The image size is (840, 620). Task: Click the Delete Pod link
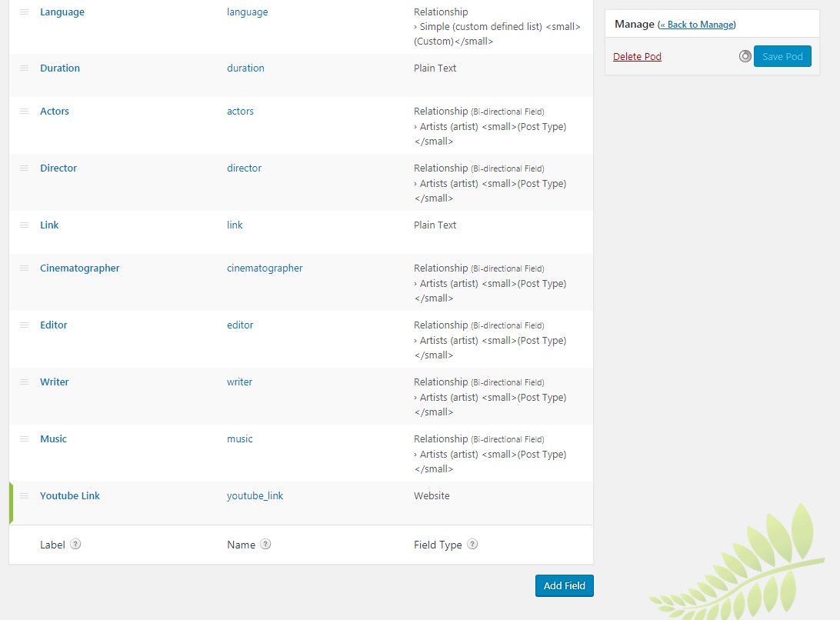tap(637, 55)
